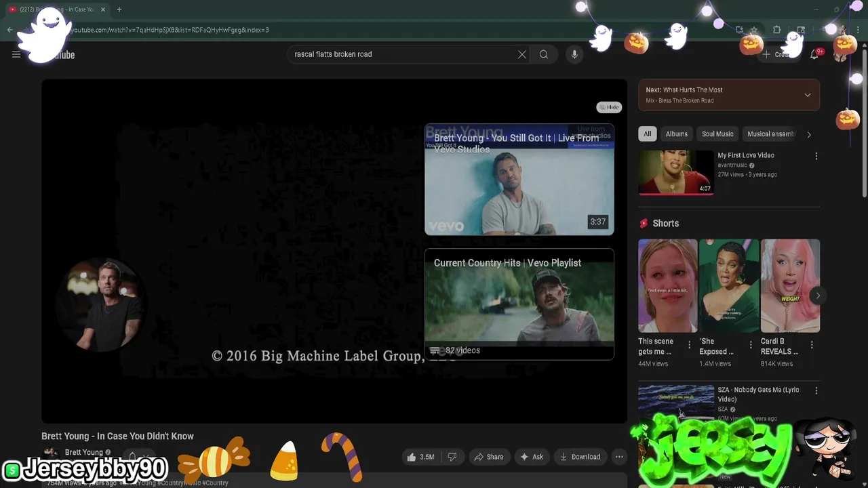Open the YouTube hamburger guide menu
The image size is (868, 488).
16,54
